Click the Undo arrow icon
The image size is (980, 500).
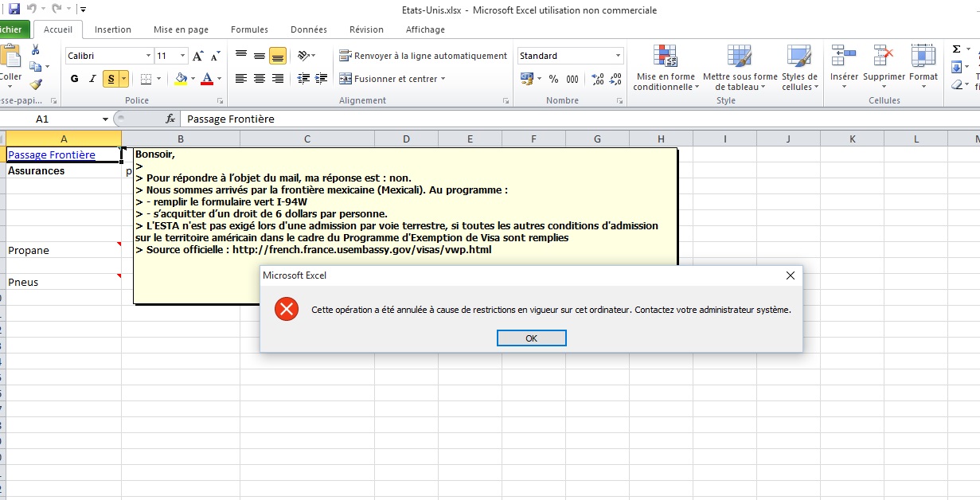[x=33, y=10]
